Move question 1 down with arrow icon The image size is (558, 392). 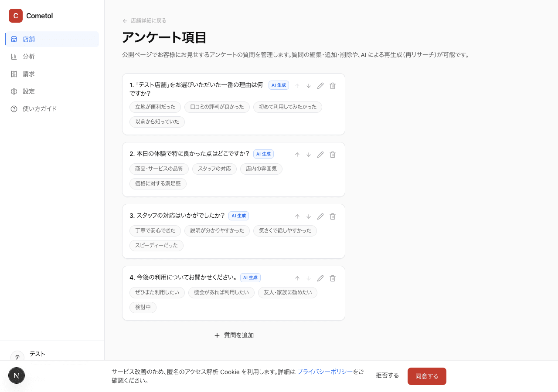pyautogui.click(x=309, y=86)
